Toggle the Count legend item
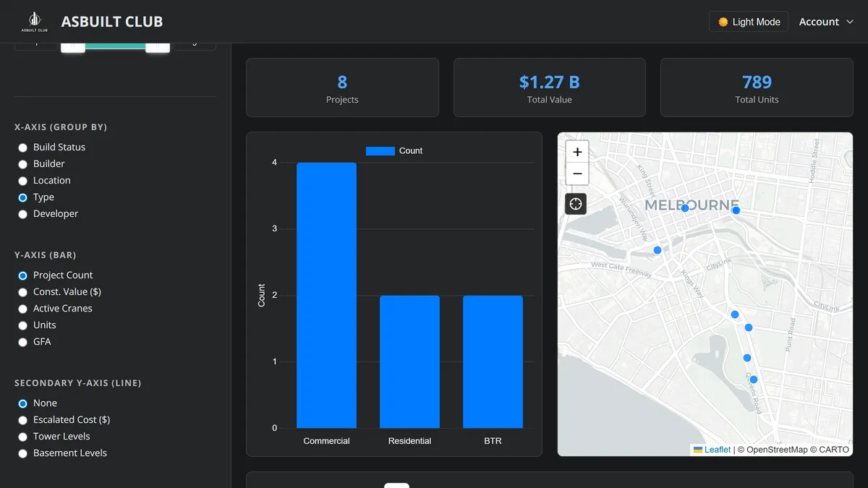The image size is (868, 488). click(394, 151)
